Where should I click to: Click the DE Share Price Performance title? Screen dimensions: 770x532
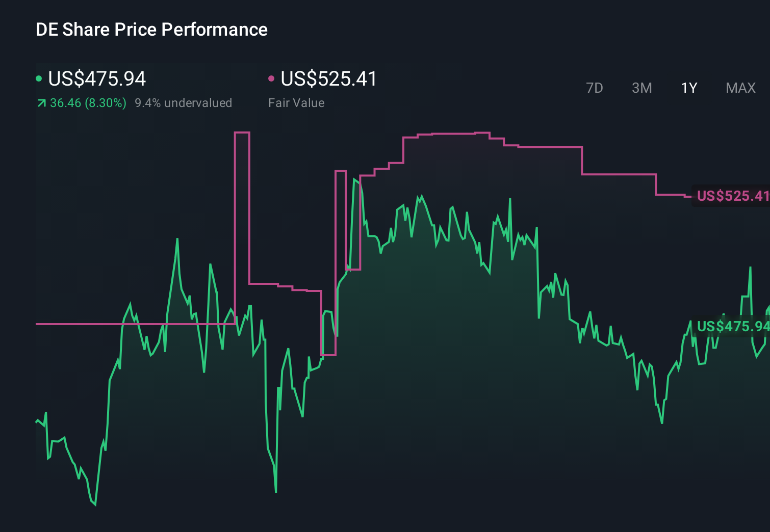(151, 29)
